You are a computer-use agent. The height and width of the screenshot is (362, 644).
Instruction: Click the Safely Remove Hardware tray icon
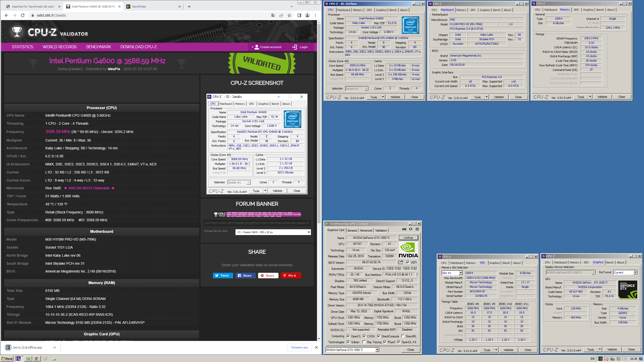pos(612,359)
